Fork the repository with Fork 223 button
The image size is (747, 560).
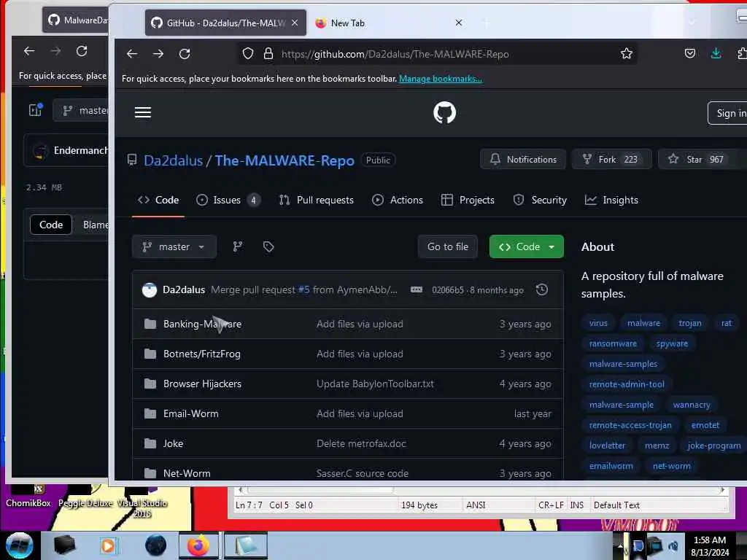click(x=612, y=159)
